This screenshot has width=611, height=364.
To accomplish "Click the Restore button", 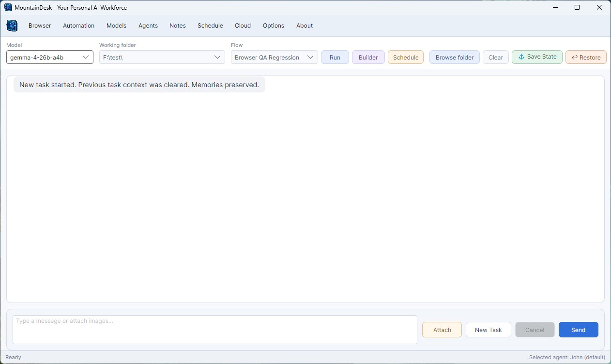I will (x=586, y=57).
